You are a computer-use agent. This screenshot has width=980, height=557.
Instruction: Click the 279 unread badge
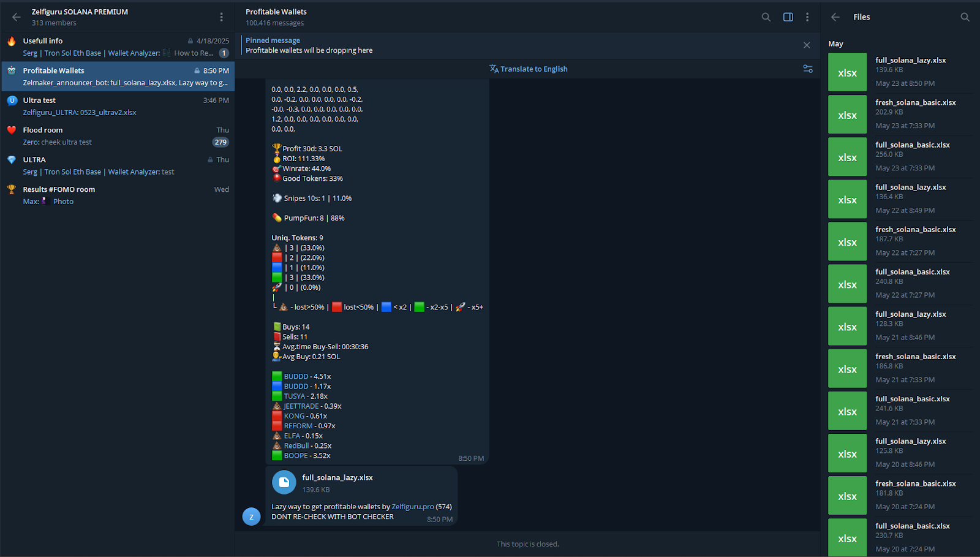coord(221,142)
